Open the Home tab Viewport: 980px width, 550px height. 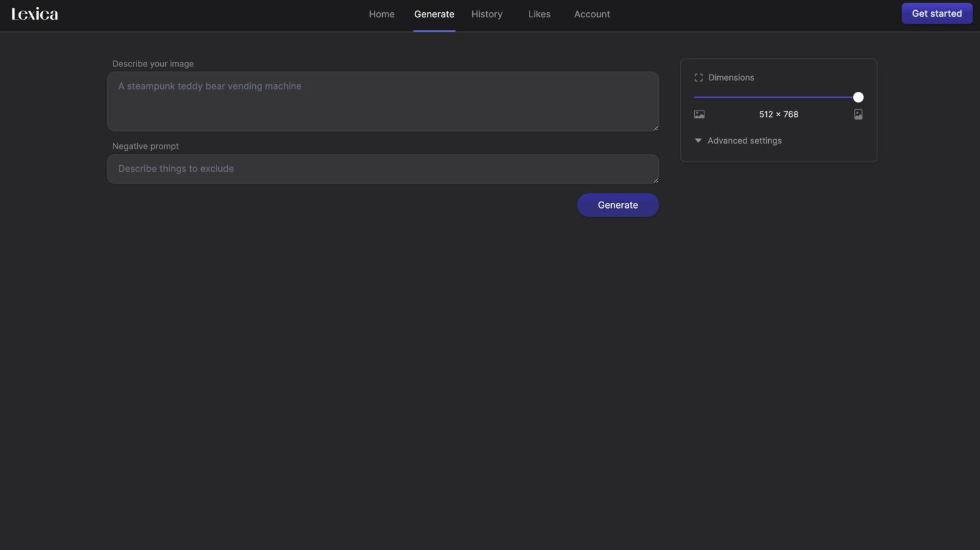(x=382, y=15)
